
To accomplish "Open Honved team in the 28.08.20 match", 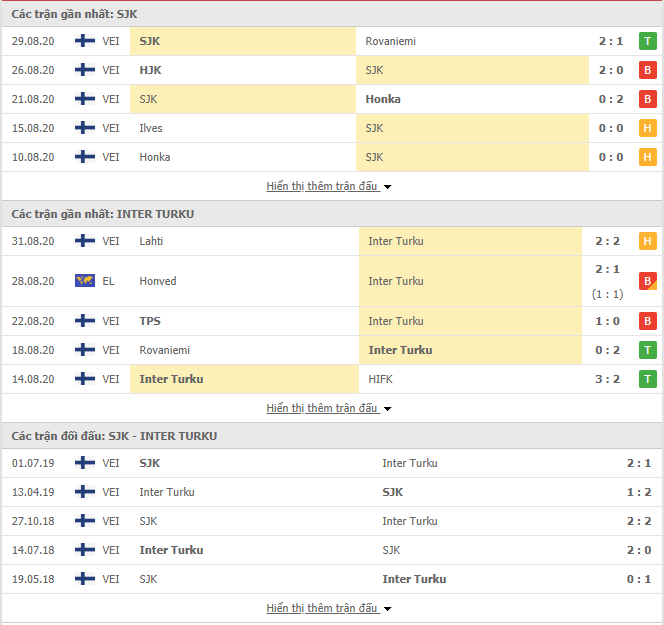I will tap(158, 281).
